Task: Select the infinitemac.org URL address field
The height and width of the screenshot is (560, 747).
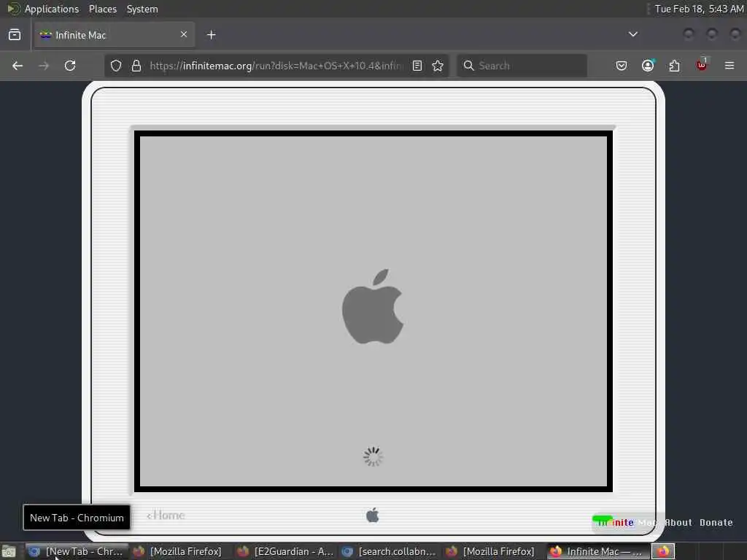Action: point(276,66)
